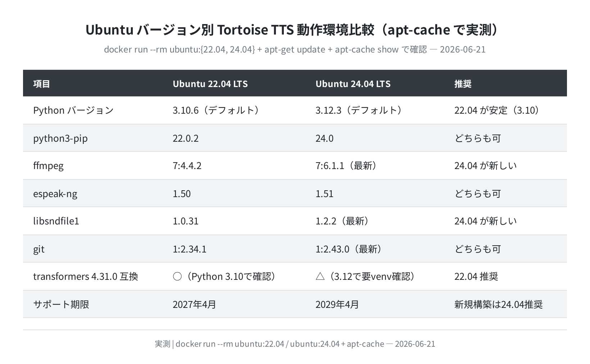Click the pip version 24.0 cell
This screenshot has width=590, height=364.
click(324, 138)
